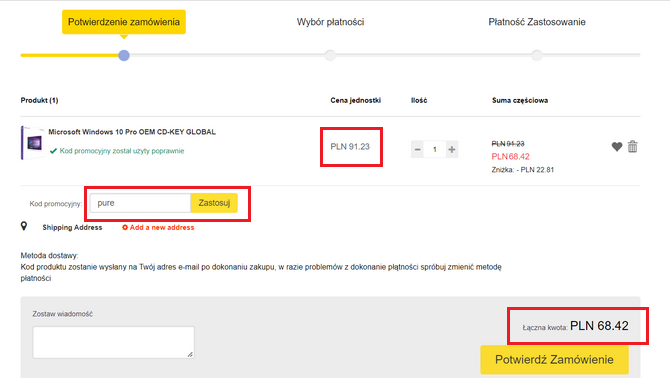Viewport: 670px width, 378px height.
Task: Select the Potwierdzenie zamówienia step tab
Action: click(x=124, y=22)
